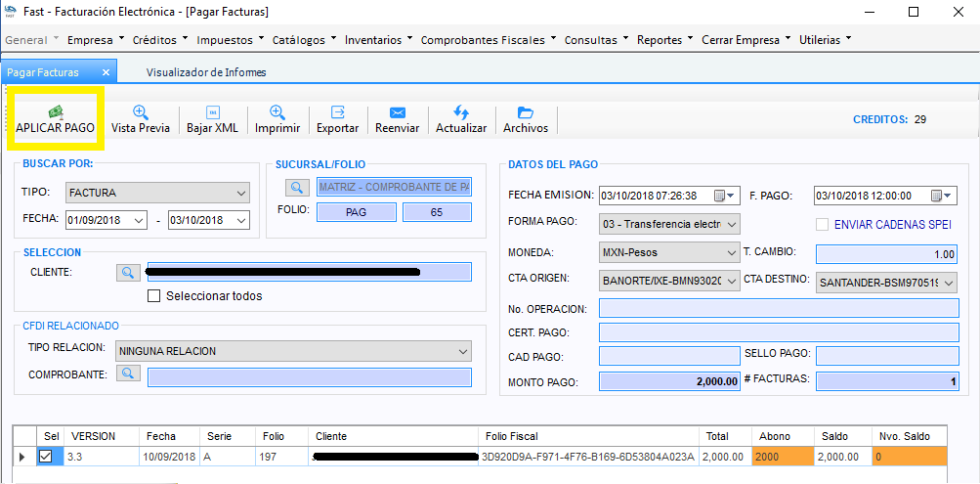Screen dimensions: 980x484
Task: Click the Folio number 65 field
Action: pos(437,212)
